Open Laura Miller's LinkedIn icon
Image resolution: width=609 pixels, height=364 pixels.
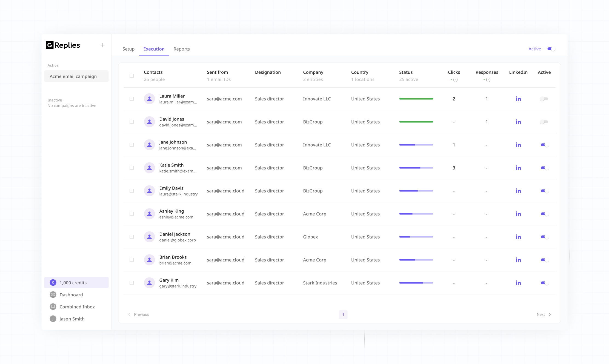click(518, 99)
